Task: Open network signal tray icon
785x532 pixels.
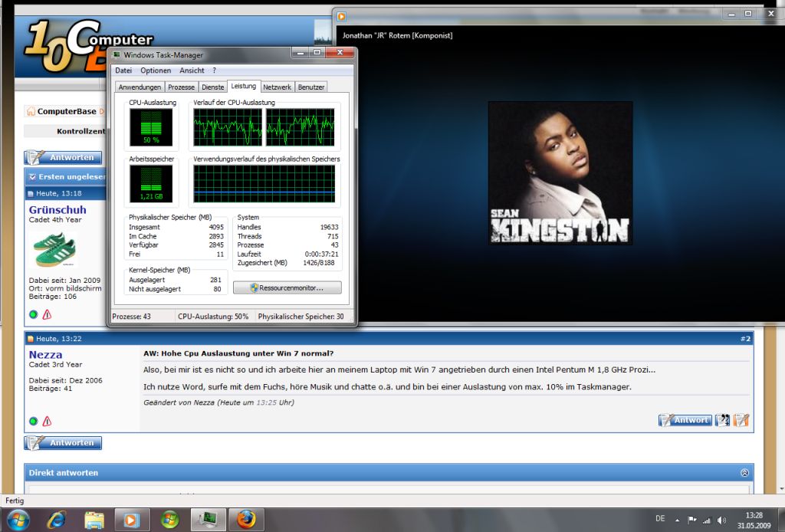Action: click(x=707, y=520)
